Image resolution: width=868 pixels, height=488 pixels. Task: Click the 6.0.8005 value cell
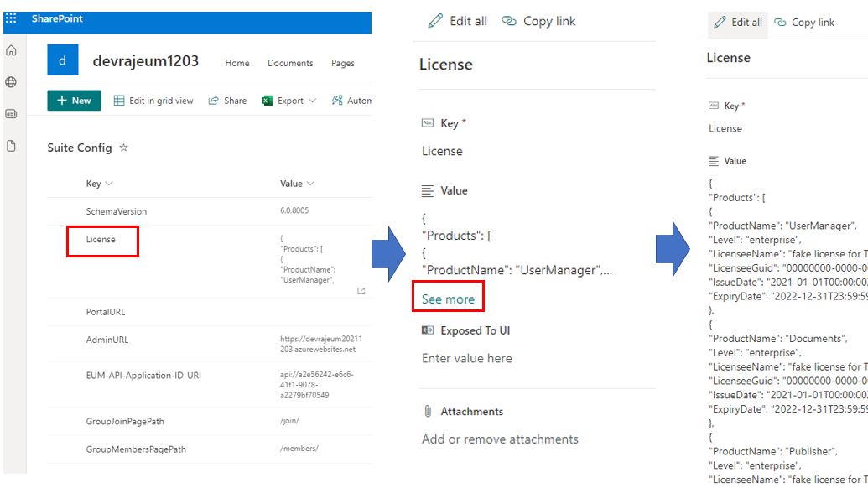click(294, 210)
